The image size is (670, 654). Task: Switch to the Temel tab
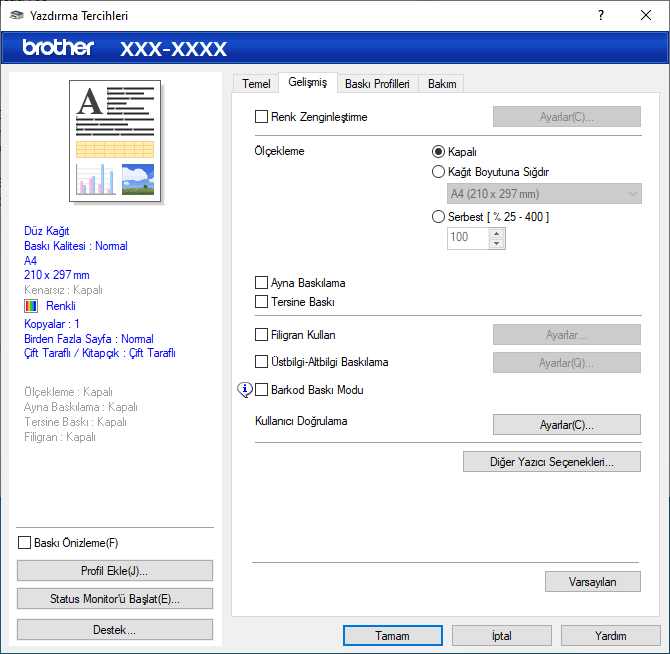(x=256, y=84)
